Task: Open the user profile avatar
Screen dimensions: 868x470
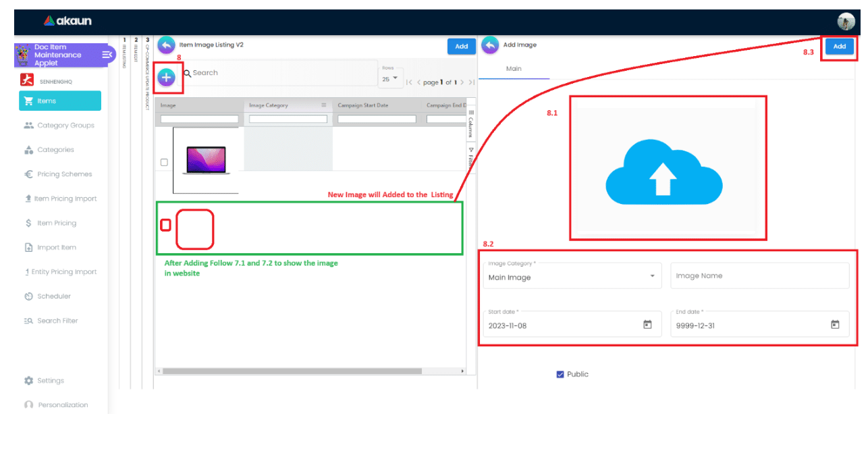Action: (x=846, y=21)
